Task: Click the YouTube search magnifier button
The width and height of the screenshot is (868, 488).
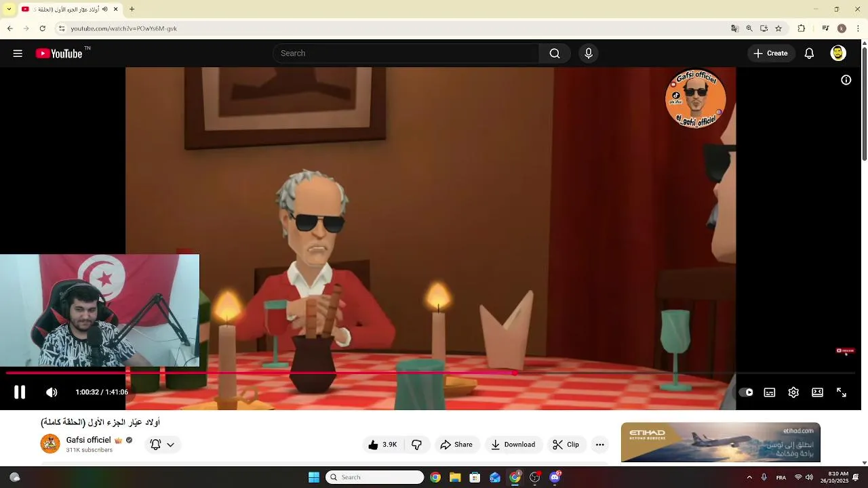Action: 555,54
